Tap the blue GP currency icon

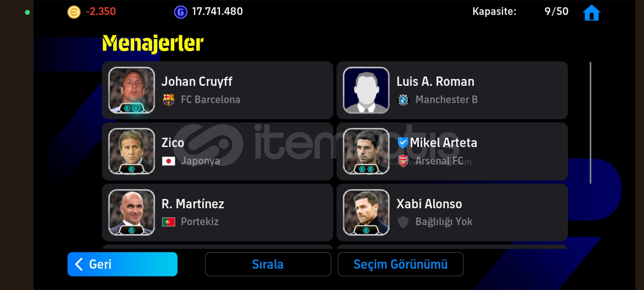coord(181,12)
